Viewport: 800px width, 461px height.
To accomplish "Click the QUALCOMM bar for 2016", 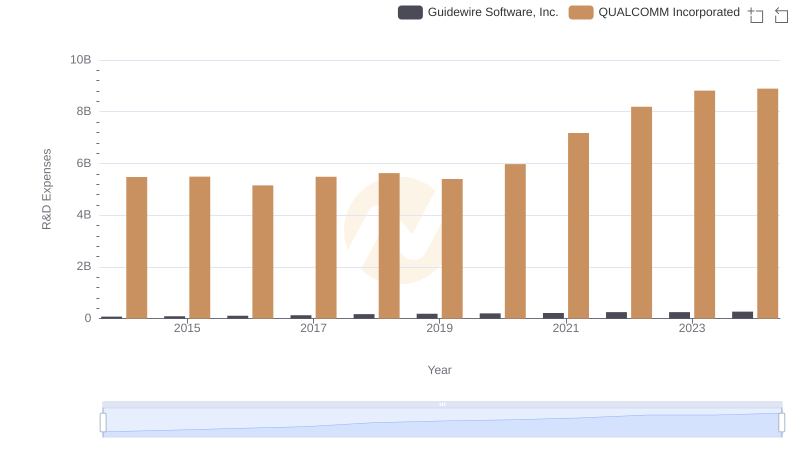I will click(263, 252).
